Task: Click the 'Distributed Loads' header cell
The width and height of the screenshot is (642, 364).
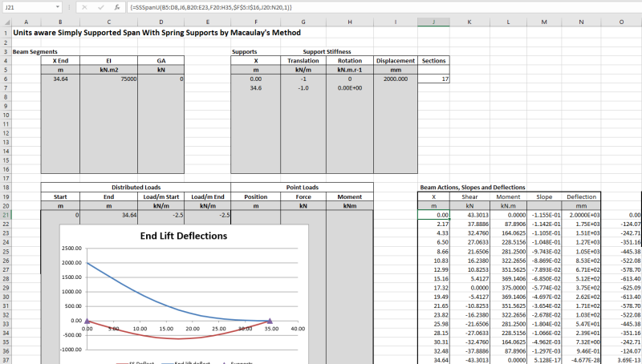Action: click(136, 188)
